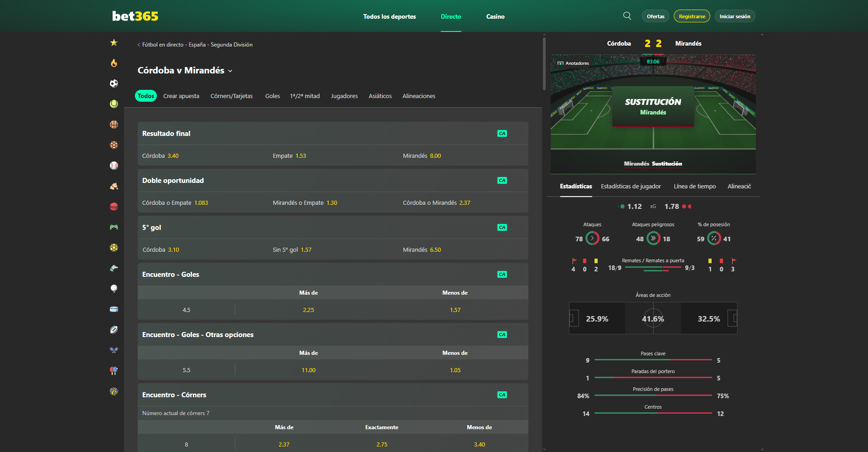Click the Registrarse button
This screenshot has height=452, width=868.
click(692, 16)
